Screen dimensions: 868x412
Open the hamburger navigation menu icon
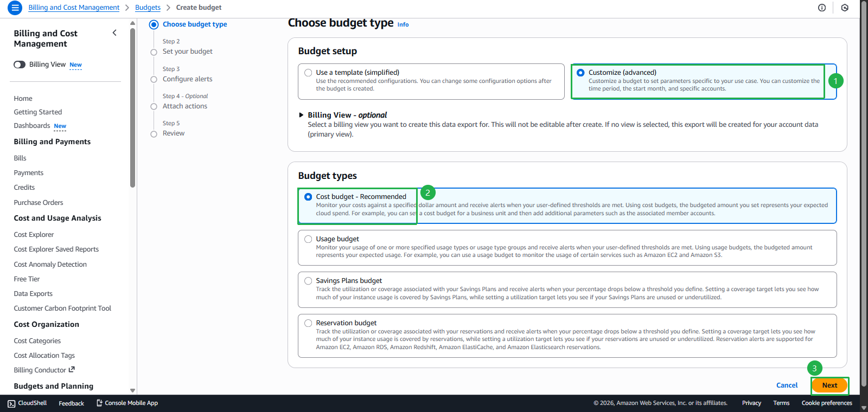(x=15, y=8)
